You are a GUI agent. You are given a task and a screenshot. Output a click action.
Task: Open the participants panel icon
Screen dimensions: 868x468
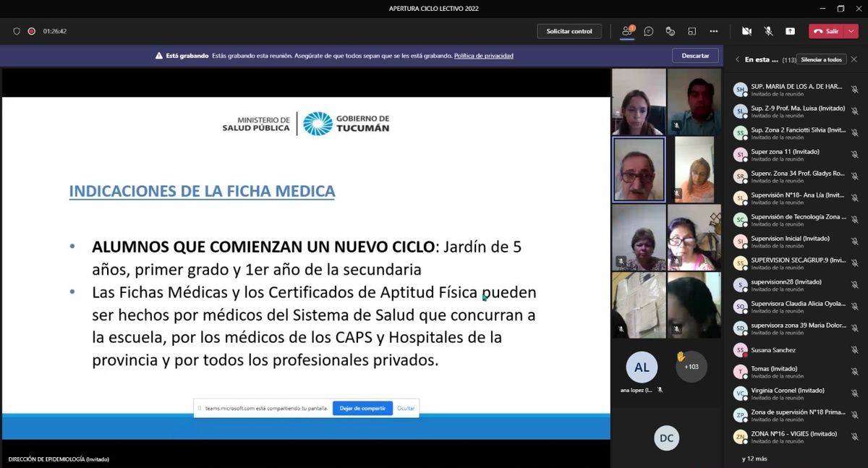coord(628,31)
